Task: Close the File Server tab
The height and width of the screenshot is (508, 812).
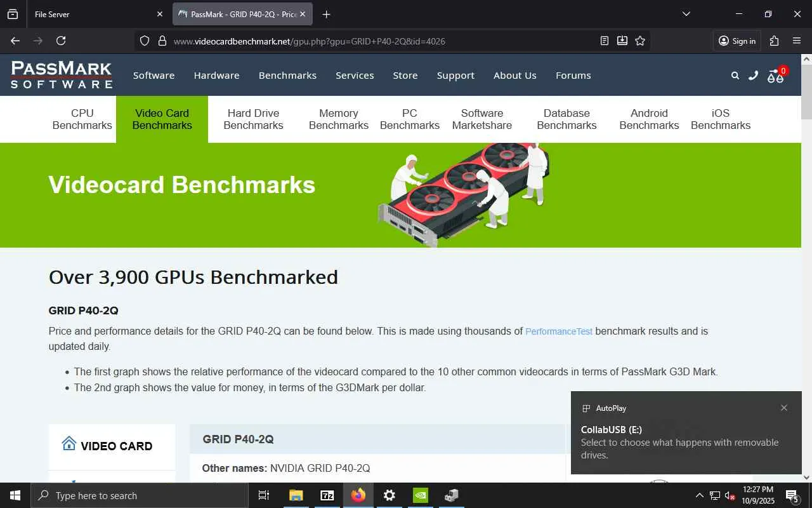Action: 159,14
